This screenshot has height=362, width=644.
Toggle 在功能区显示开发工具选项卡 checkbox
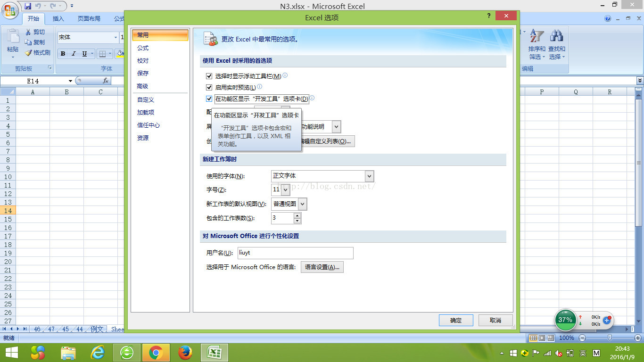(209, 99)
